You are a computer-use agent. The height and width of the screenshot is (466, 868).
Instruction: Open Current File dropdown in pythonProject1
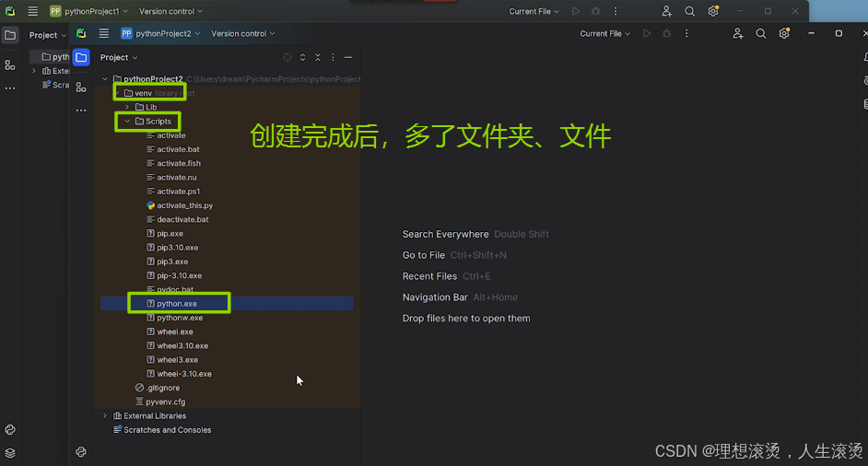tap(534, 11)
